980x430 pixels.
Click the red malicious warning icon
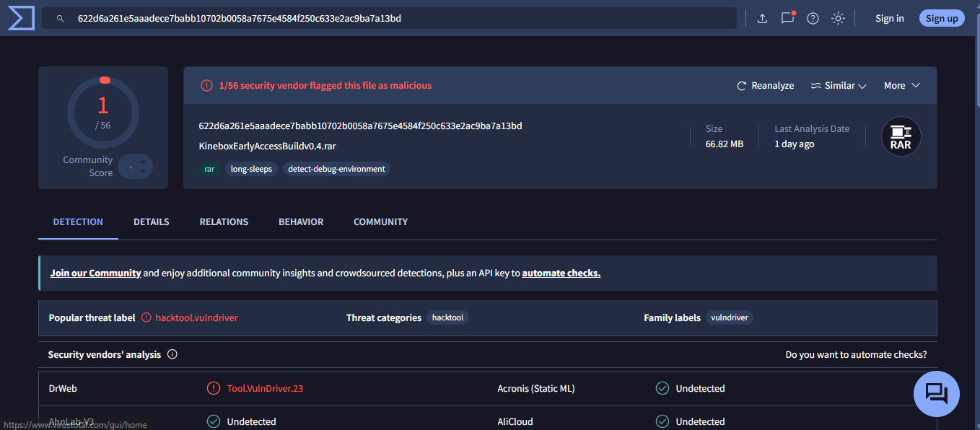pyautogui.click(x=207, y=85)
